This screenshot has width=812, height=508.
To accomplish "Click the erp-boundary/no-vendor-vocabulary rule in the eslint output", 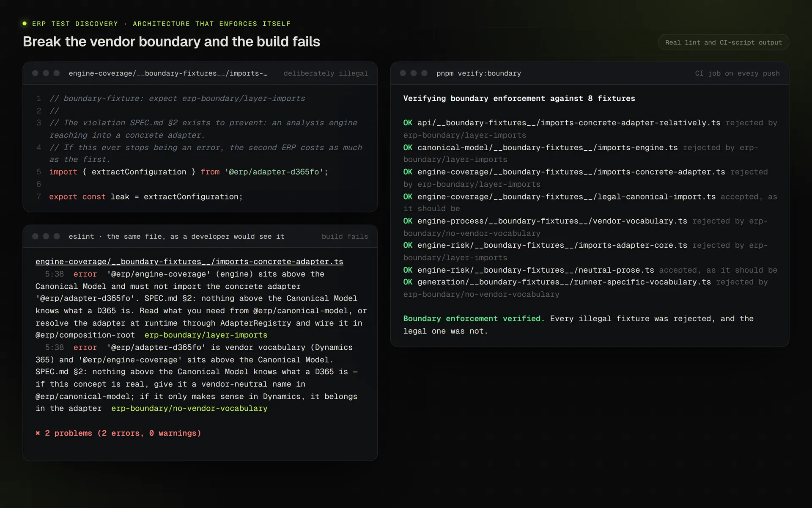I will pyautogui.click(x=189, y=408).
